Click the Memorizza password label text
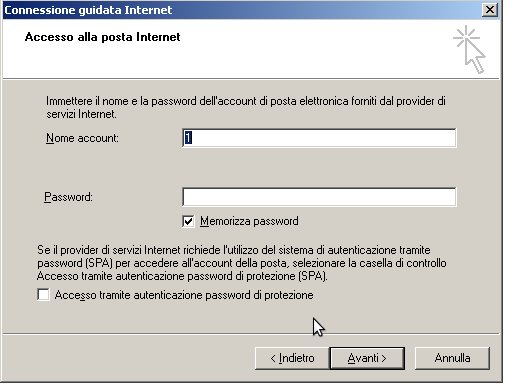This screenshot has width=506, height=387. pyautogui.click(x=249, y=221)
